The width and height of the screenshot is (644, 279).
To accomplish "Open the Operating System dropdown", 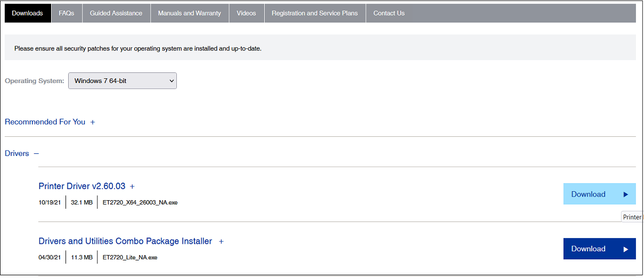I will (x=123, y=81).
